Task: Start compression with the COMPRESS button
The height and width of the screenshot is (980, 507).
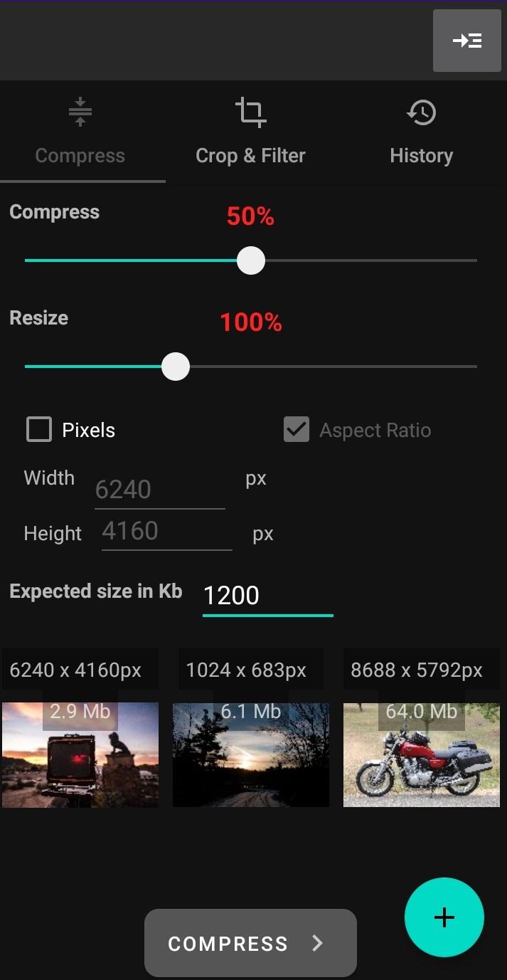Action: click(250, 943)
